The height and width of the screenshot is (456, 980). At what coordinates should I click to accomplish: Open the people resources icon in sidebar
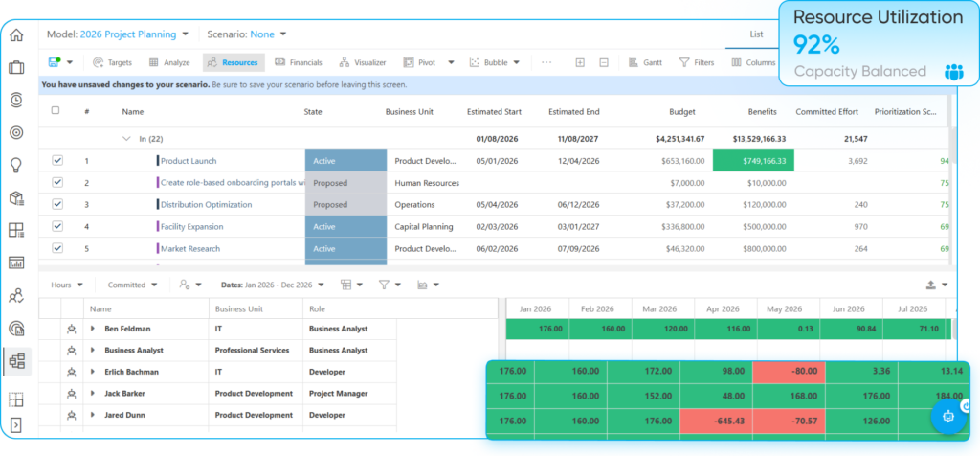(x=16, y=295)
